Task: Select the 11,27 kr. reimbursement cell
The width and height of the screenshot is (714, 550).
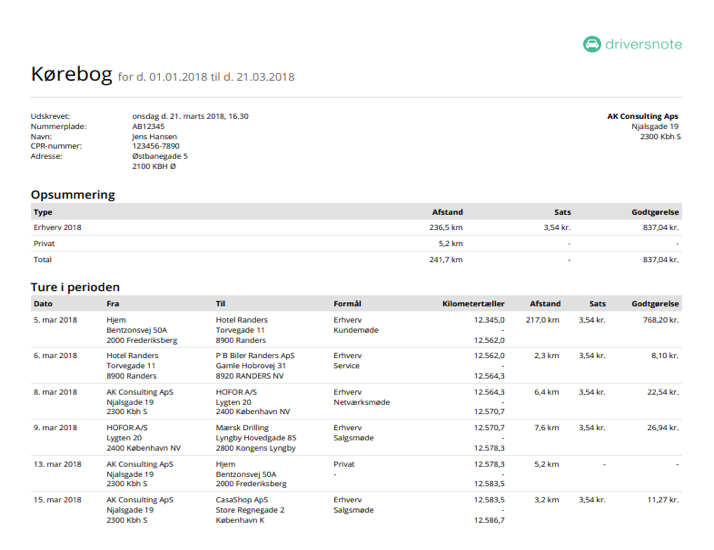Action: 663,499
